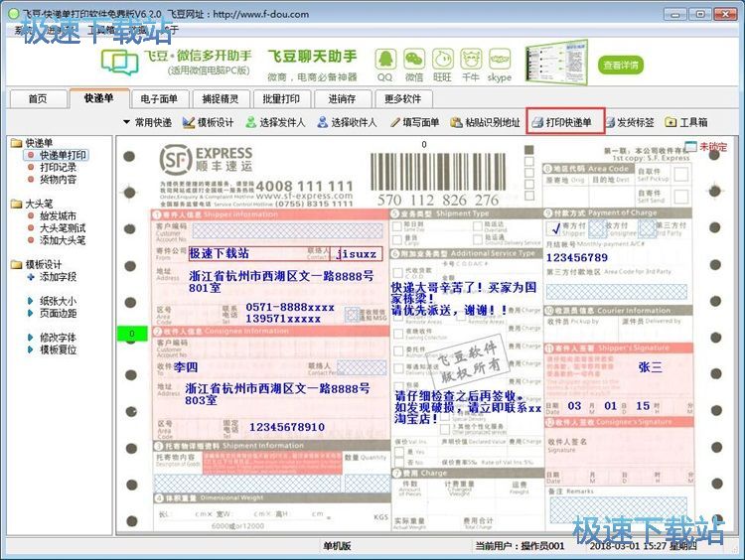
Task: Click 纸张大小 in sidebar
Action: 53,301
